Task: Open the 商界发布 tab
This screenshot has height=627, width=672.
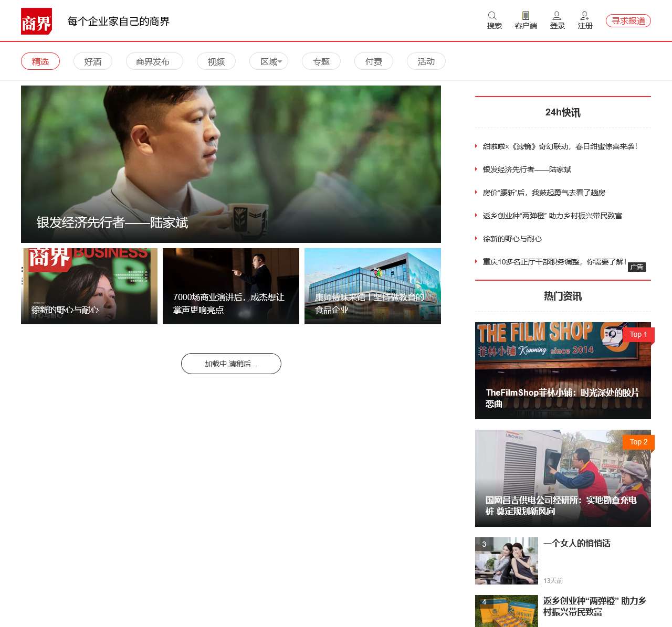Action: click(154, 61)
